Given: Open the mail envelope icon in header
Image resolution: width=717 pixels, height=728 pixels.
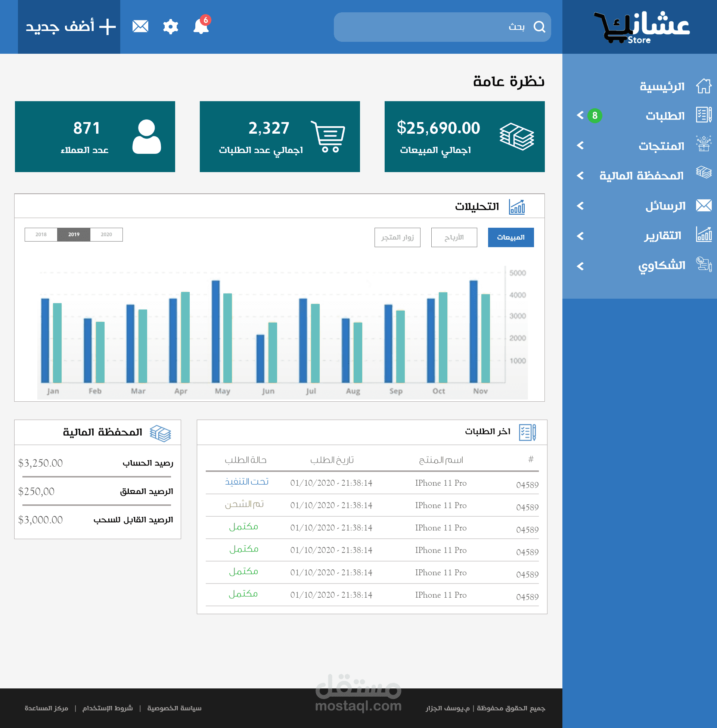Looking at the screenshot, I should (140, 27).
